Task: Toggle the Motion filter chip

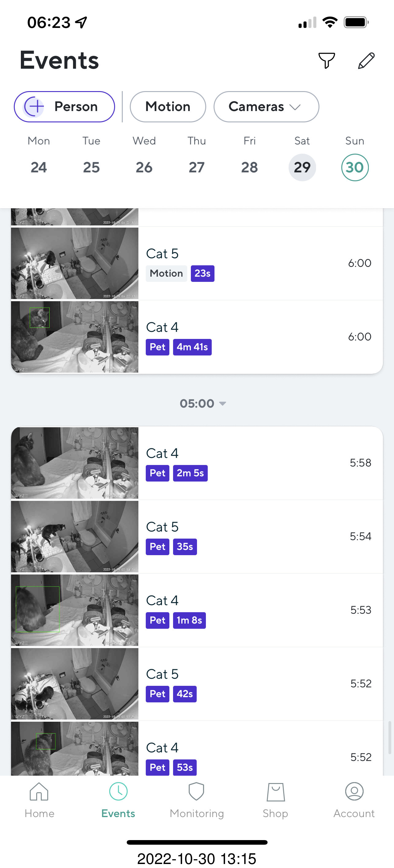Action: coord(168,107)
